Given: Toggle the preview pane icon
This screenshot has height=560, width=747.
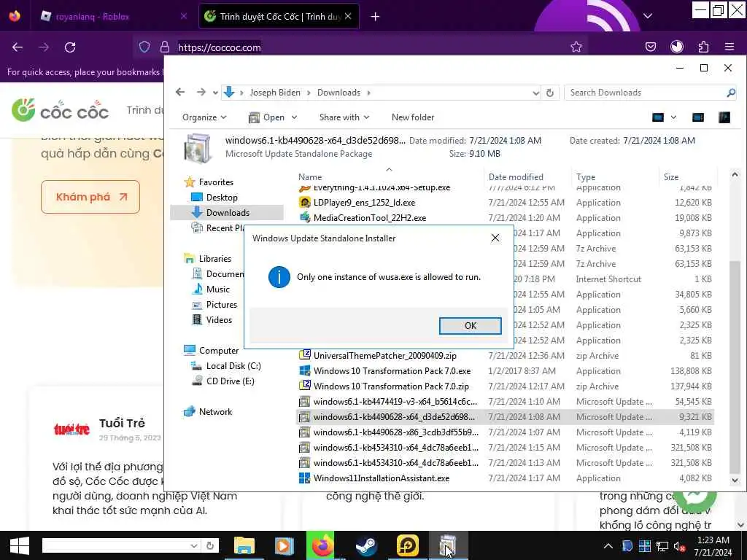Looking at the screenshot, I should pyautogui.click(x=698, y=117).
